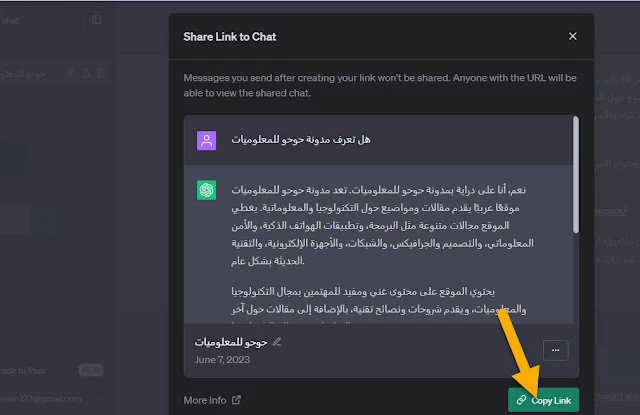Click the external-link icon beside More Info
This screenshot has height=415, width=640.
click(236, 400)
